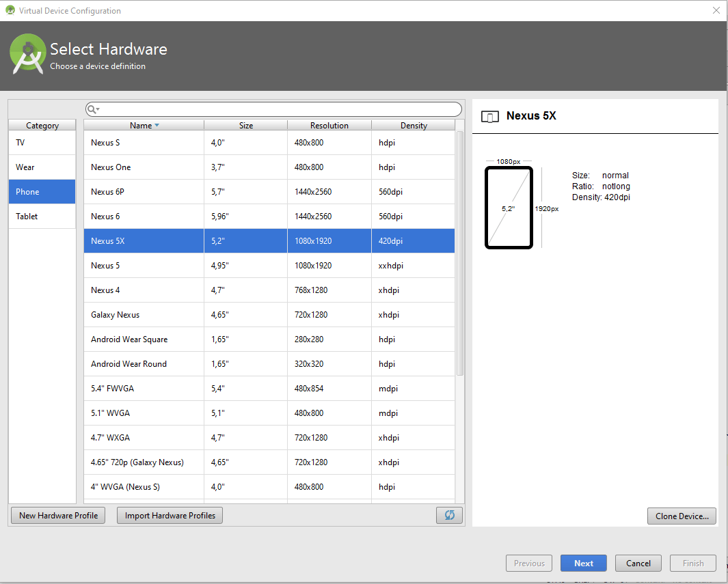Select the 5.4" FWVGA device
728x584 pixels.
coord(269,388)
